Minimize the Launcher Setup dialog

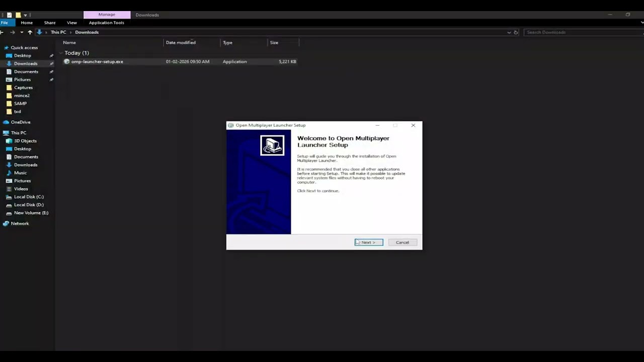click(377, 125)
